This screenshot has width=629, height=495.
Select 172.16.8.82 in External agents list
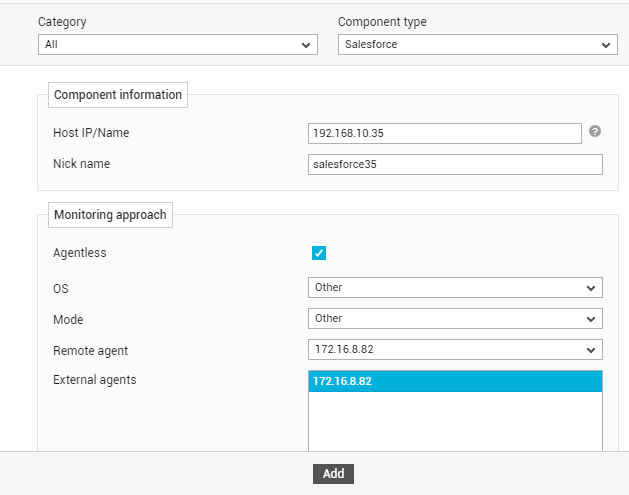tap(455, 381)
